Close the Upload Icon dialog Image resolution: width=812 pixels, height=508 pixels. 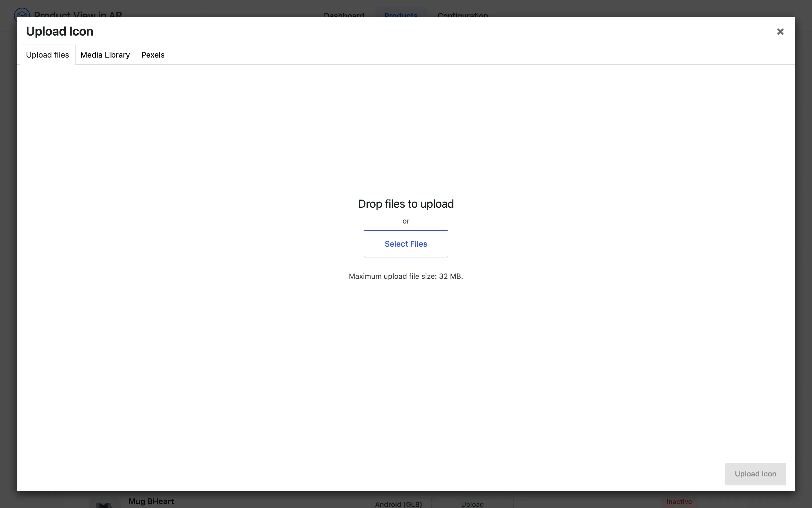780,32
